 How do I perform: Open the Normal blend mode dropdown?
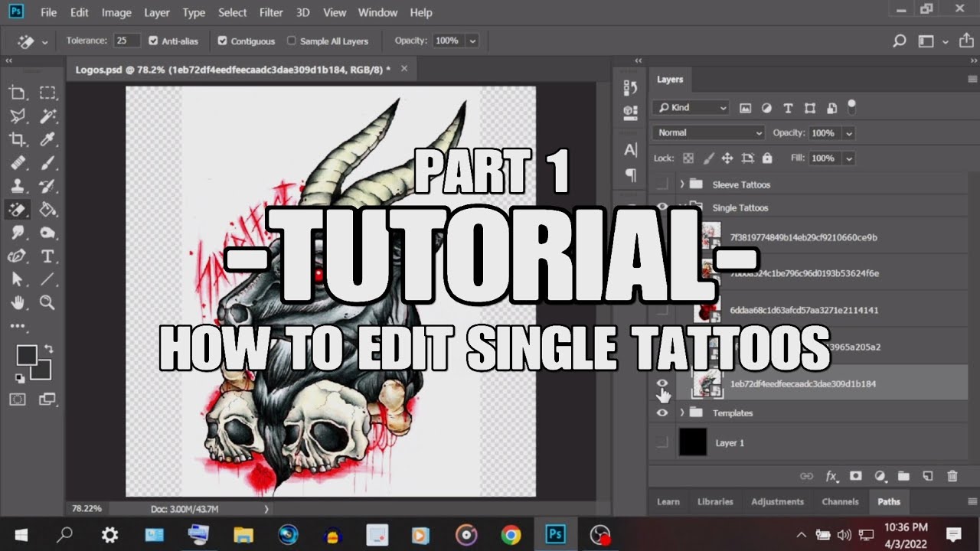(709, 132)
